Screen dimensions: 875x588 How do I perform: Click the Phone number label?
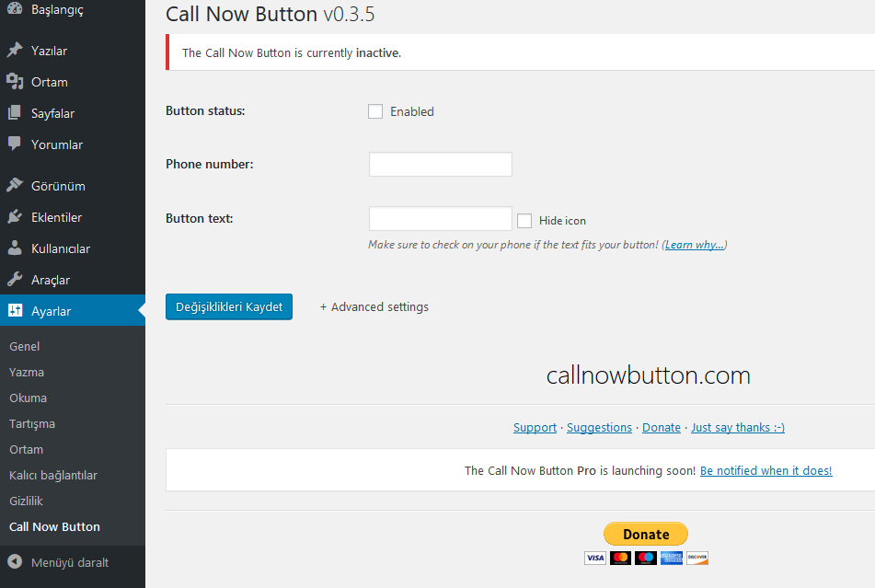(209, 164)
